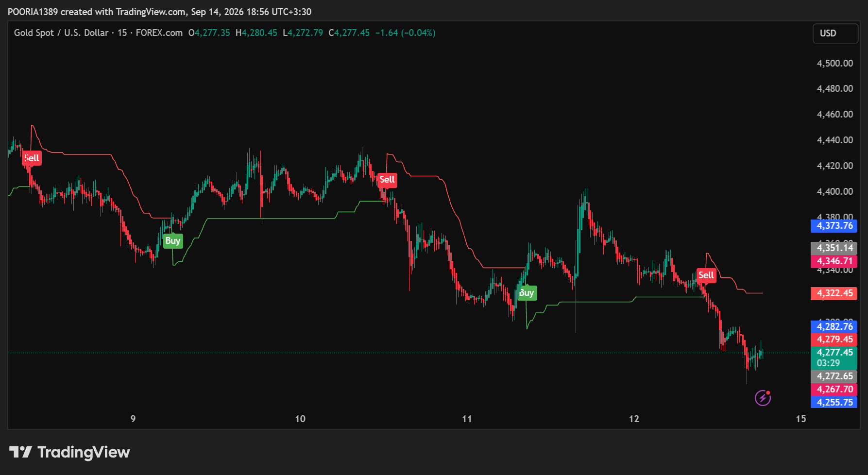Click the TradingView wordmark link
Image resolution: width=868 pixels, height=475 pixels.
[84, 452]
